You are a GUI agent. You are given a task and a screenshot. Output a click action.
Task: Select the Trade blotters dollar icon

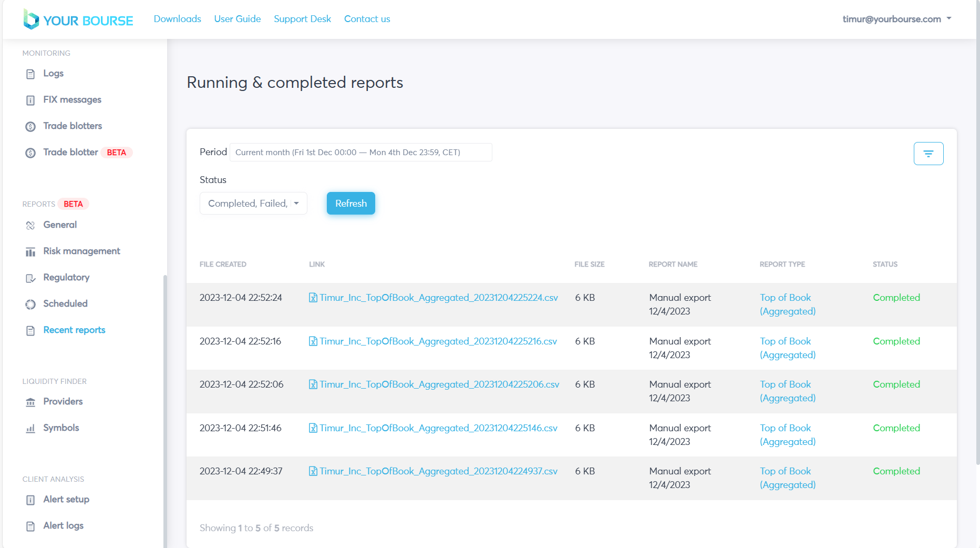coord(30,127)
